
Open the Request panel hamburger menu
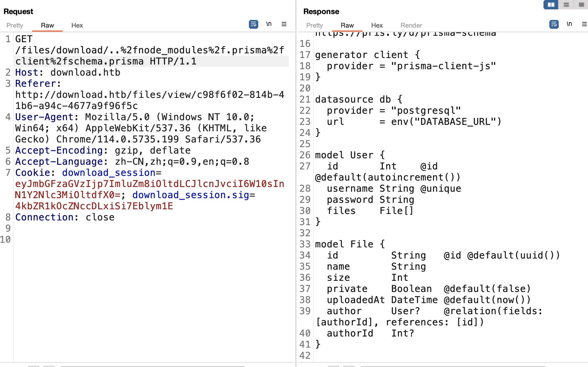[x=284, y=24]
